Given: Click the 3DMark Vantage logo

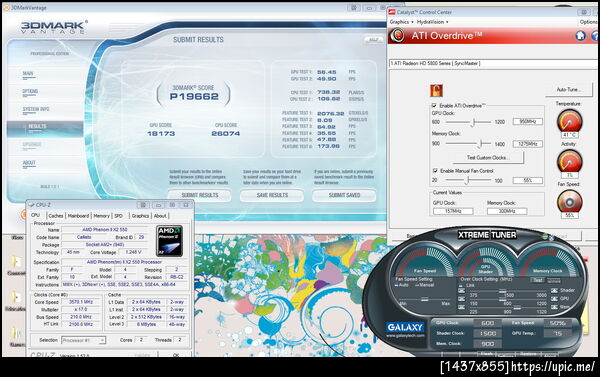Looking at the screenshot, I should (54, 28).
